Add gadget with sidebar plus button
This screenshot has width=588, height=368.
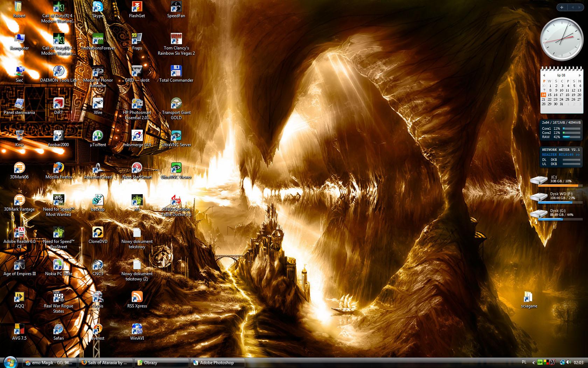[x=561, y=7]
